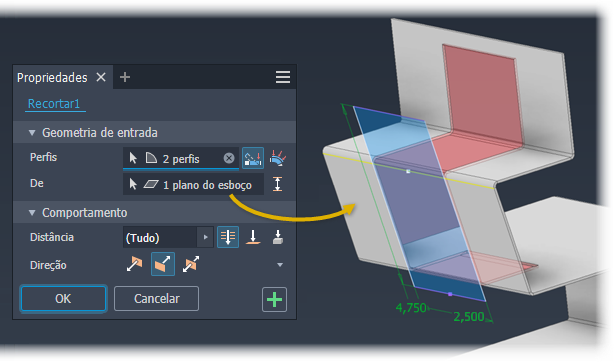Screen dimensions: 614x362
Task: Click the distance icon beside the De field
Action: (277, 184)
